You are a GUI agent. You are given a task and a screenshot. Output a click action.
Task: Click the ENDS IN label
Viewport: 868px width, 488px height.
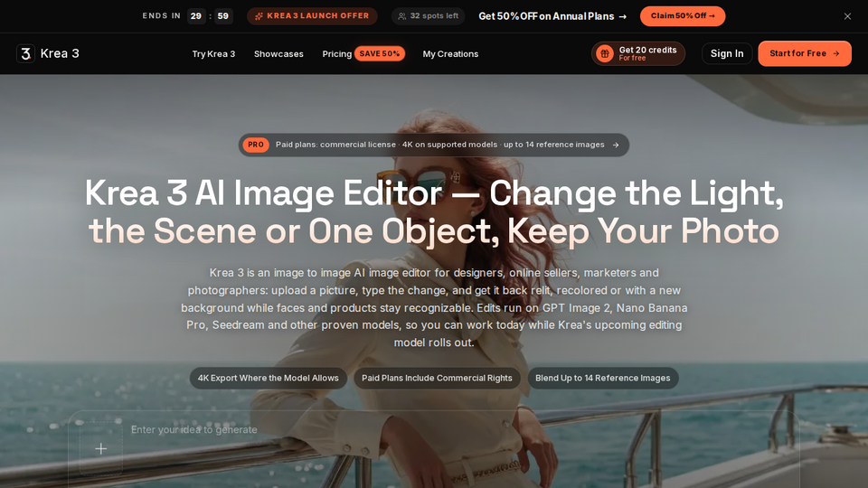click(x=162, y=16)
